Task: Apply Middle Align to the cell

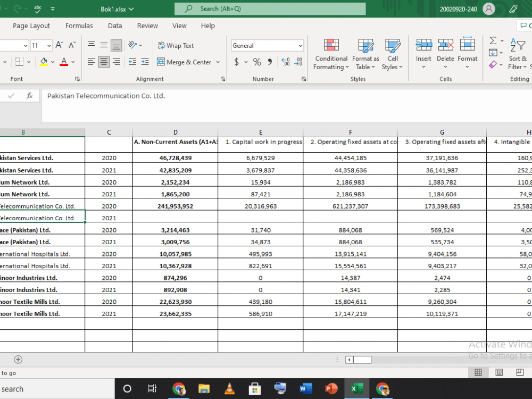Action: [104, 45]
